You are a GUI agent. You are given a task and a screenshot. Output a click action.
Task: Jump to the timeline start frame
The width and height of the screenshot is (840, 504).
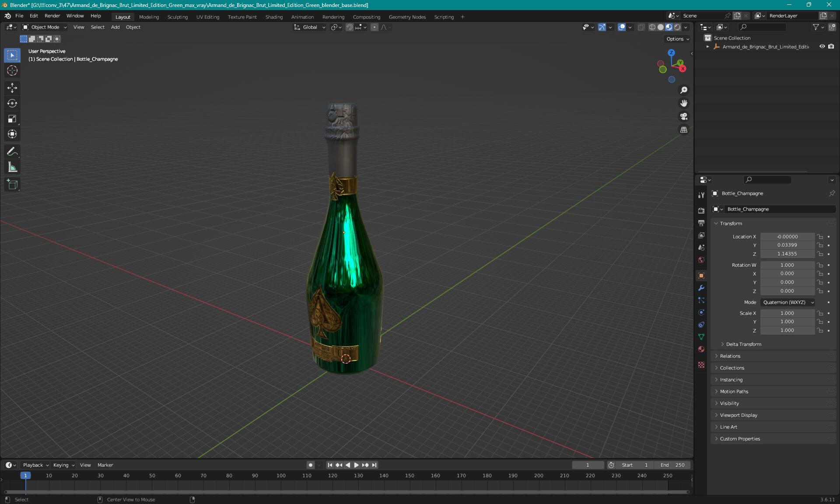330,465
